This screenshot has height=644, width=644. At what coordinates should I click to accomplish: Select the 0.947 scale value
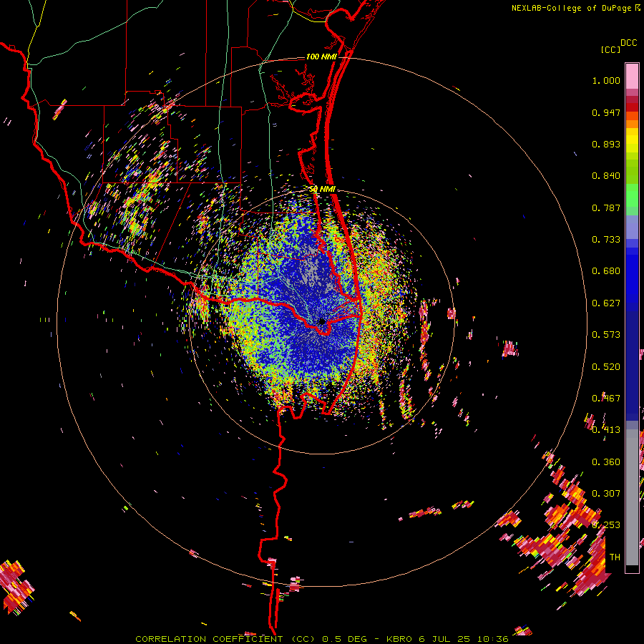coord(606,112)
